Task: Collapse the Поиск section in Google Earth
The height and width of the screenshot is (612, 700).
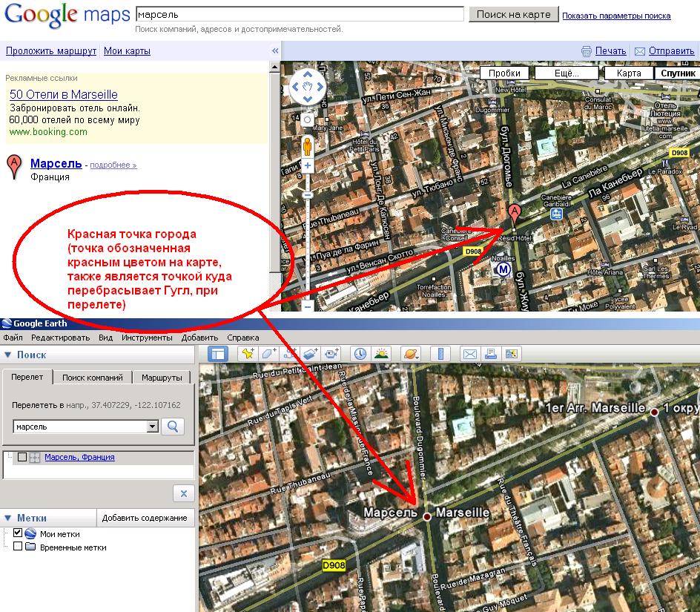Action: pyautogui.click(x=7, y=355)
